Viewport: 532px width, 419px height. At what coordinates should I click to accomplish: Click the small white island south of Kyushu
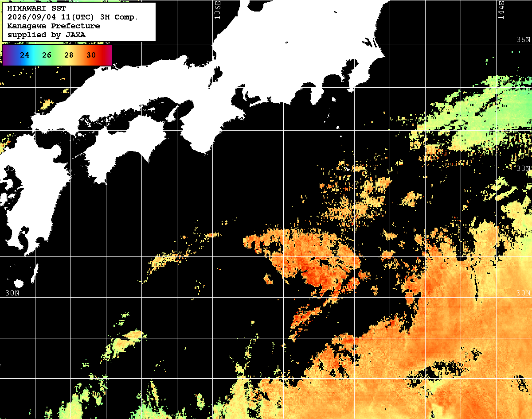coord(19,283)
